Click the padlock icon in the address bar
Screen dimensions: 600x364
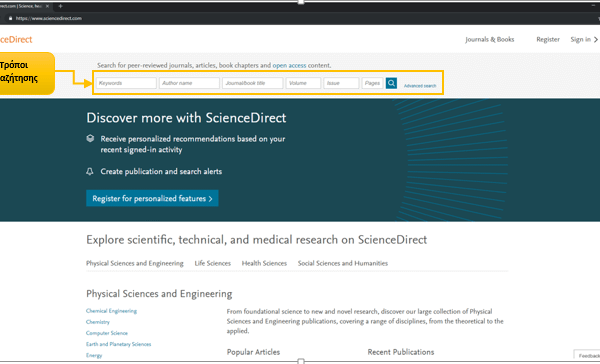pos(10,18)
